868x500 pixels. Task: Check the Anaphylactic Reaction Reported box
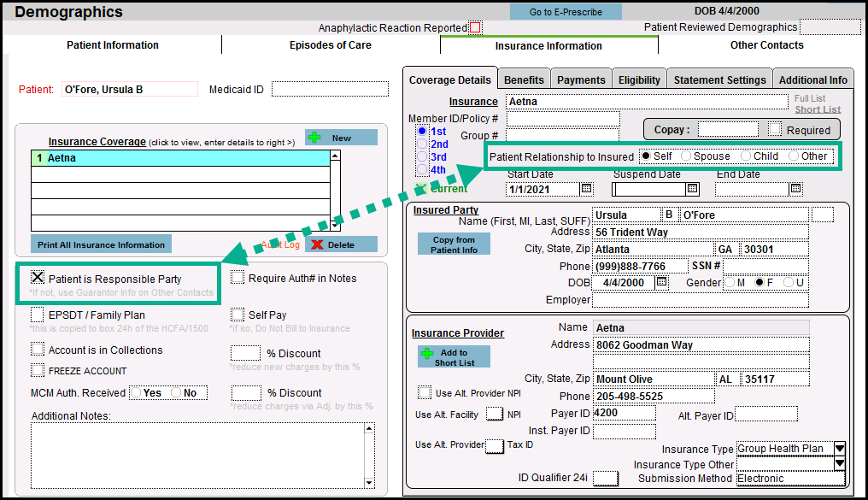click(x=475, y=28)
